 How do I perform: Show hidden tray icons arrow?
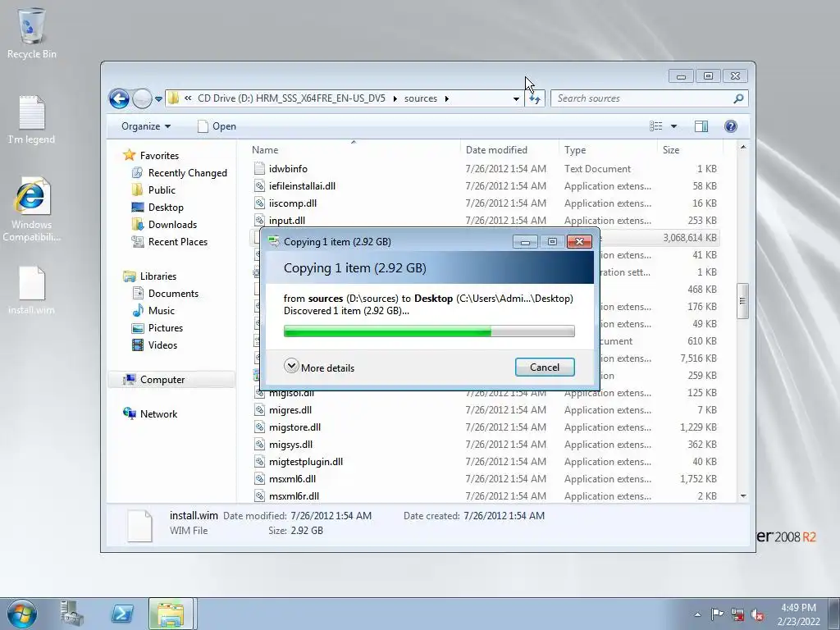697,614
